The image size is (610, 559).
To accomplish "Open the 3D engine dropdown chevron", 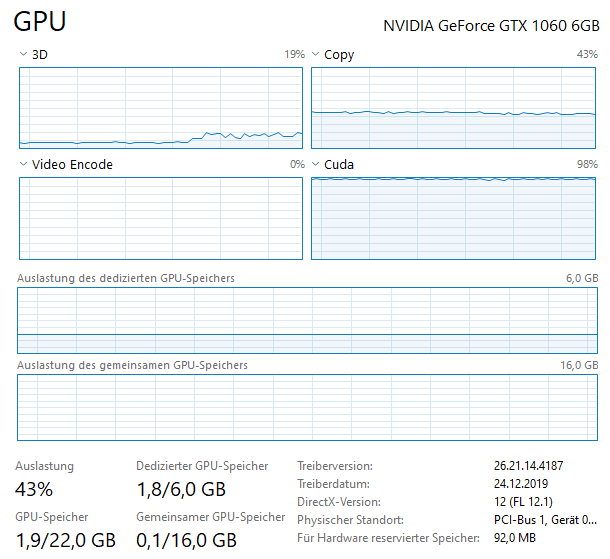I will point(24,55).
